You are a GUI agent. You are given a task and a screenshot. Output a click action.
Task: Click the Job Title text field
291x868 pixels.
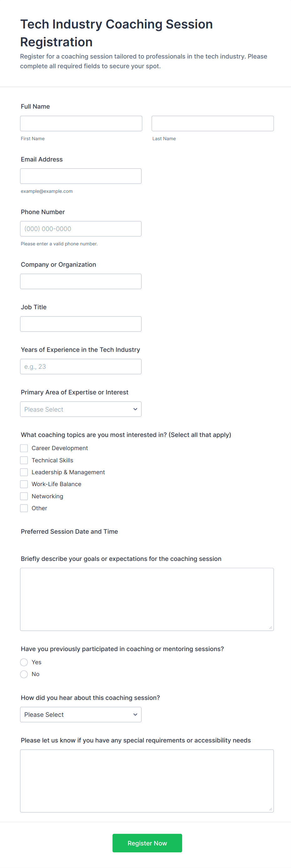point(81,324)
